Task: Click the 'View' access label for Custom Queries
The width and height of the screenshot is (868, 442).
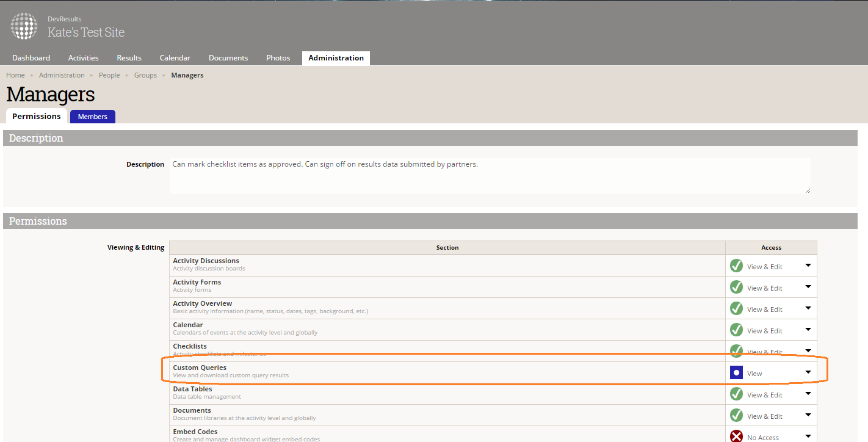Action: 754,374
